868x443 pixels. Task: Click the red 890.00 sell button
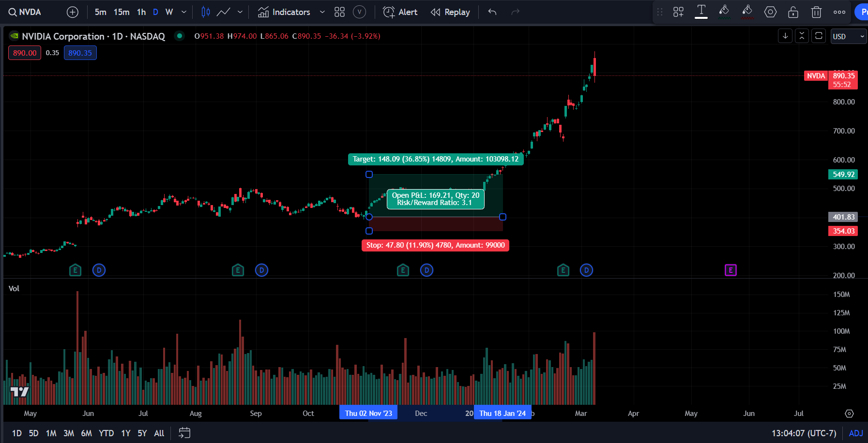25,53
